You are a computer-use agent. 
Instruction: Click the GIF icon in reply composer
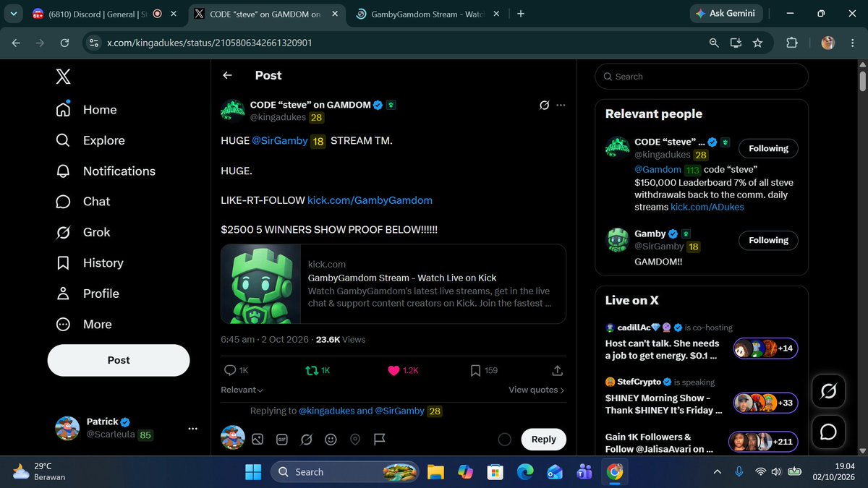[281, 439]
